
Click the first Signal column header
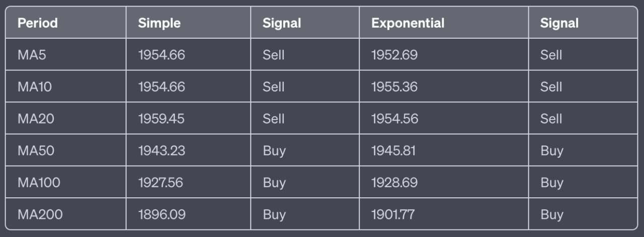pyautogui.click(x=282, y=23)
